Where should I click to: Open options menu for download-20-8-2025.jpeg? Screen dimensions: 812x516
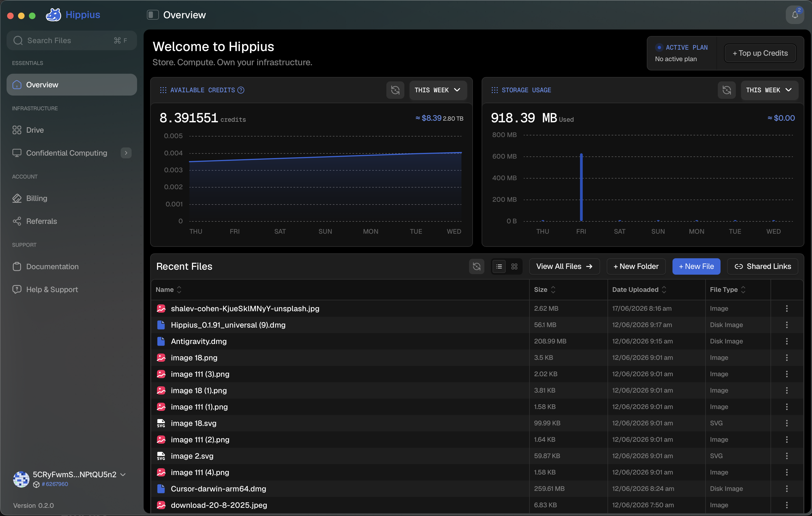click(x=787, y=505)
